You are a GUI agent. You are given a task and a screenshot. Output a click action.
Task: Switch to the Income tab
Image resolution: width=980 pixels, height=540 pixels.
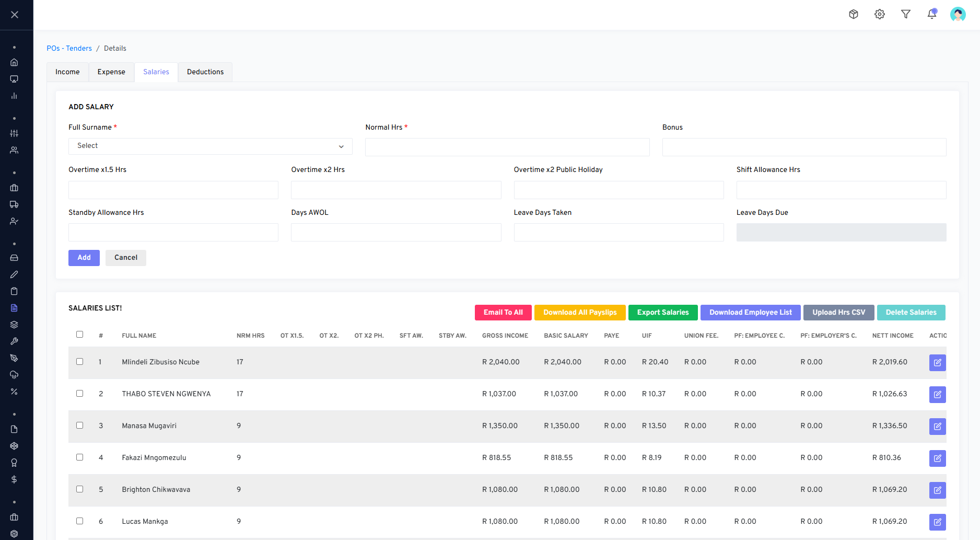(67, 72)
